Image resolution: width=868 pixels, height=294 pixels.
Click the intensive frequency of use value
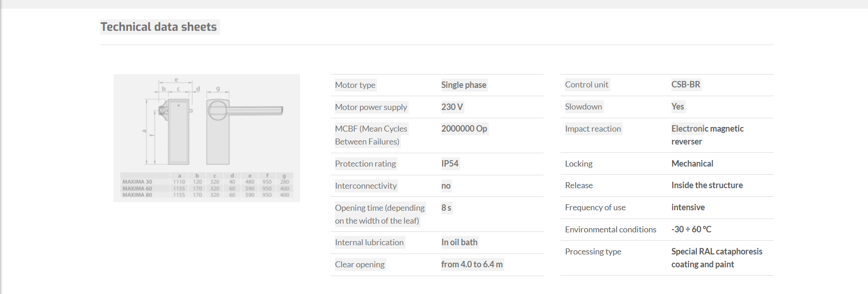688,208
